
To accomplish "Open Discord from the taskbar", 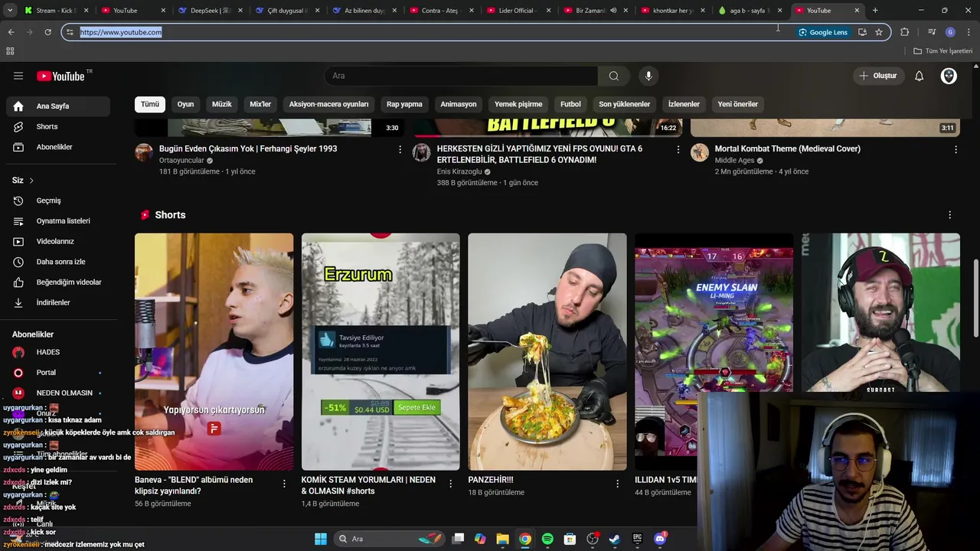I will point(660,539).
